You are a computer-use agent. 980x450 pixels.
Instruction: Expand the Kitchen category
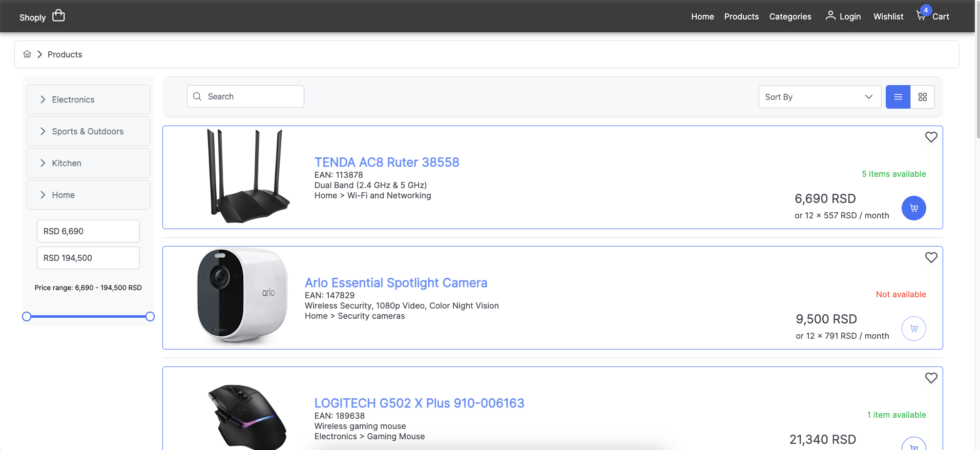pos(88,163)
